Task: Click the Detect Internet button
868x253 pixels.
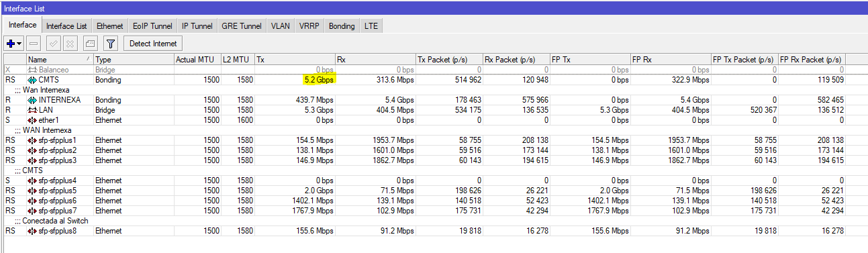Action: click(x=153, y=44)
